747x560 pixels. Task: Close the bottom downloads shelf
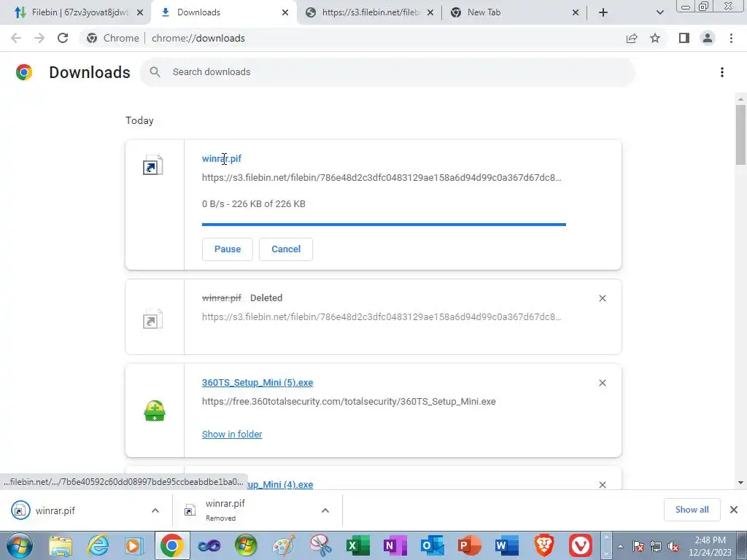pos(734,510)
